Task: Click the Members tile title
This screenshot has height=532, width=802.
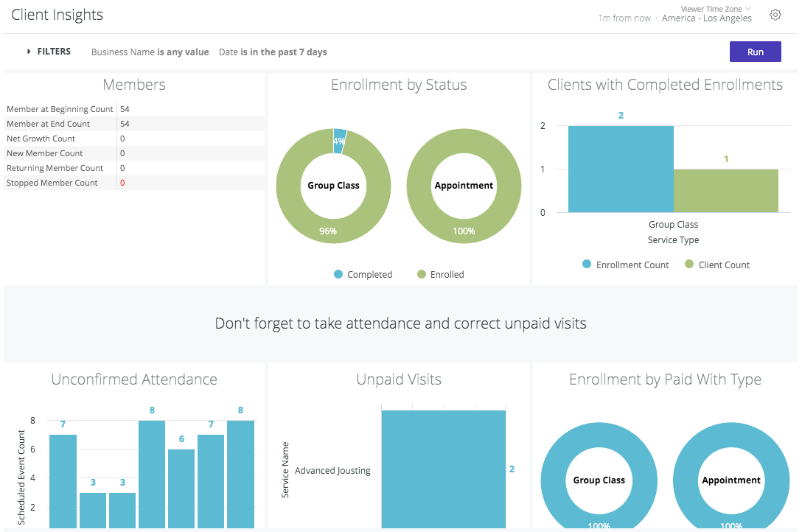Action: (134, 85)
